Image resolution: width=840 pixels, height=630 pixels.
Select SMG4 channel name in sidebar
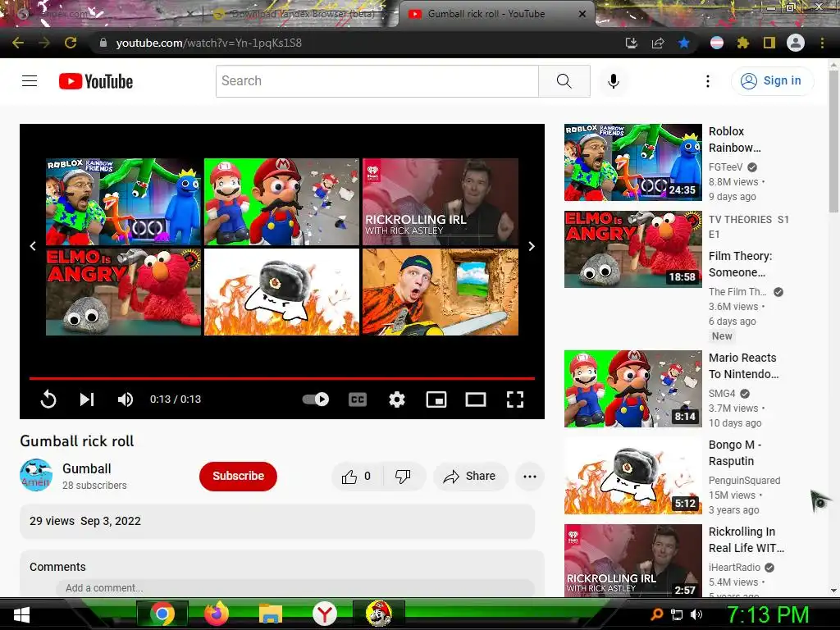coord(722,393)
